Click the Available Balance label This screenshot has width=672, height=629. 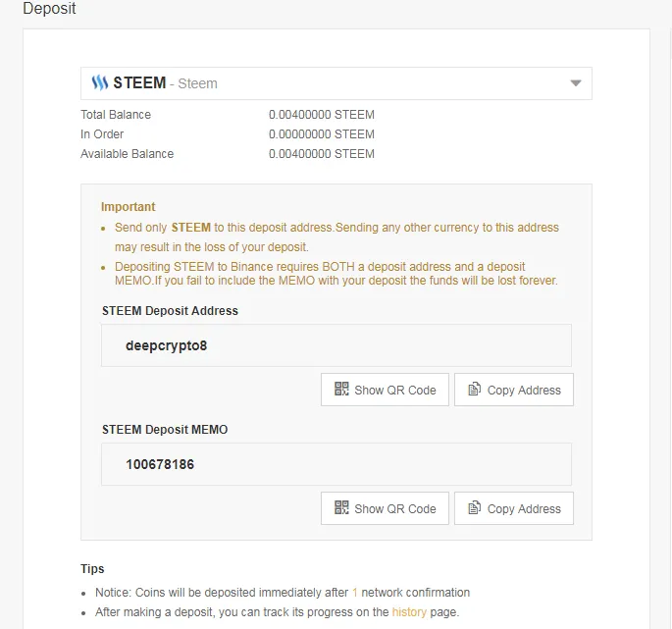pyautogui.click(x=127, y=153)
